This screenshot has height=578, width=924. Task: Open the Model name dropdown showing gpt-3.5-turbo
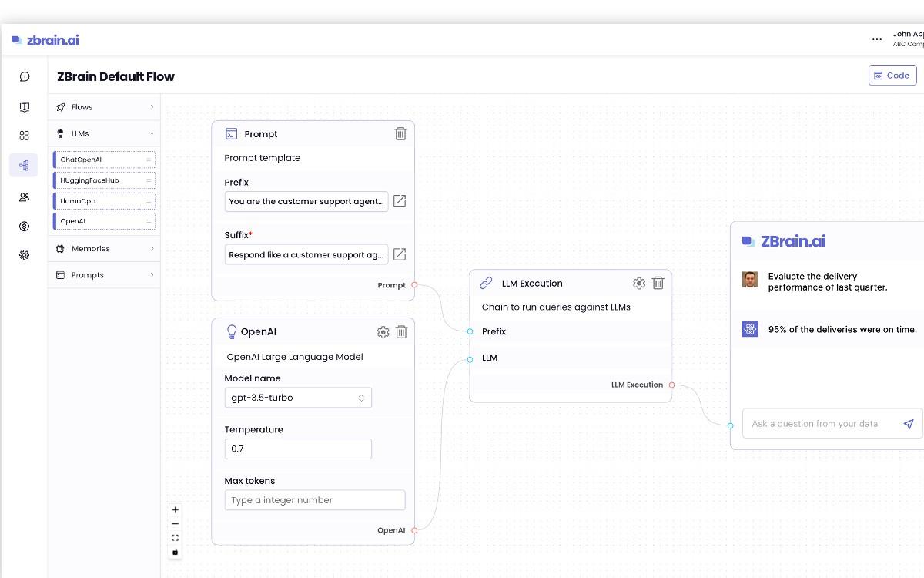298,397
